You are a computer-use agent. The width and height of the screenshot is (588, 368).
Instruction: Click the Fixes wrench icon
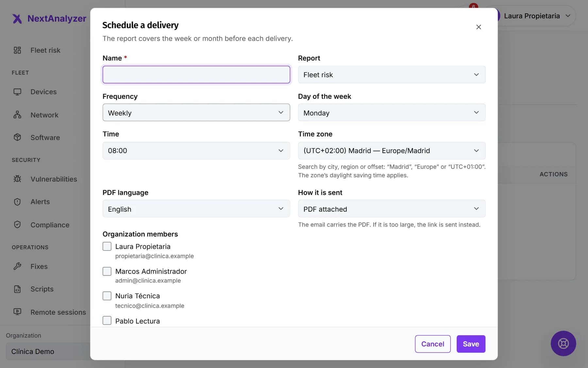tap(17, 266)
